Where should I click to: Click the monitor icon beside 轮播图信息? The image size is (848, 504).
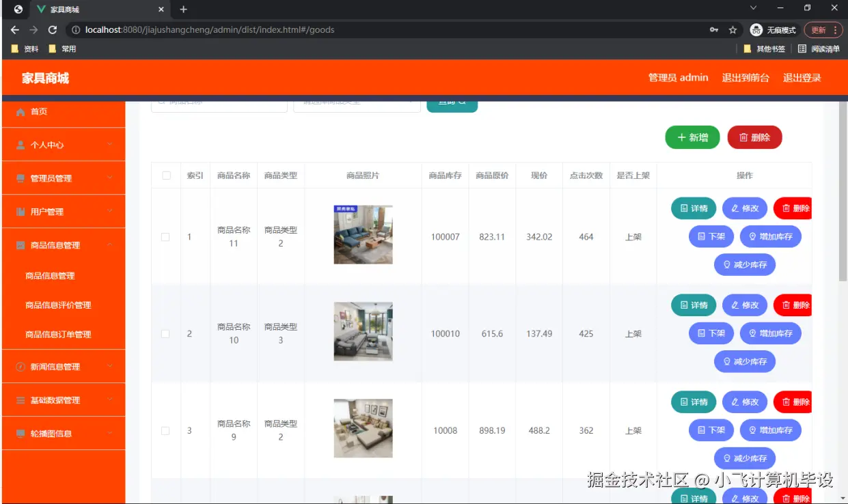(x=20, y=434)
